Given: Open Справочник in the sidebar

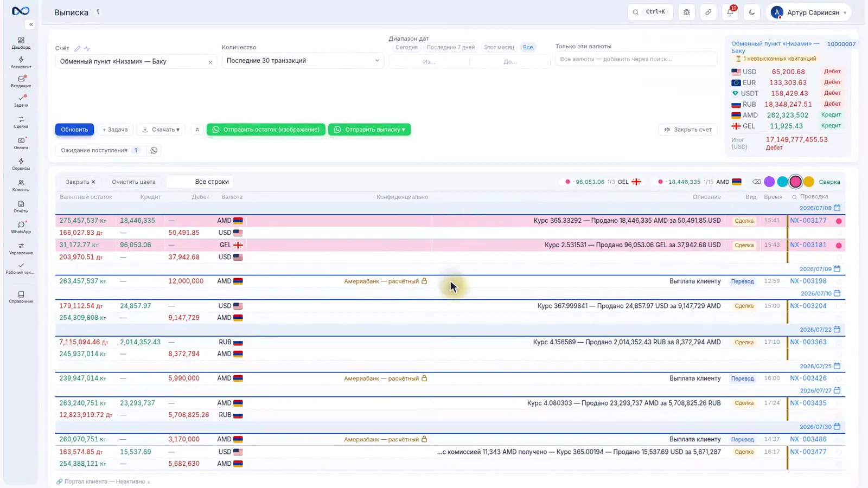Looking at the screenshot, I should click(x=21, y=297).
